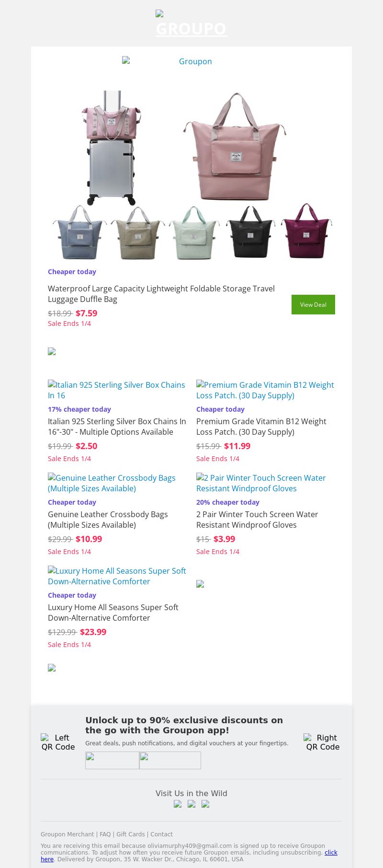Open the Italian Sterling Silver Box Chains image link
The image size is (383, 868).
pos(117,390)
